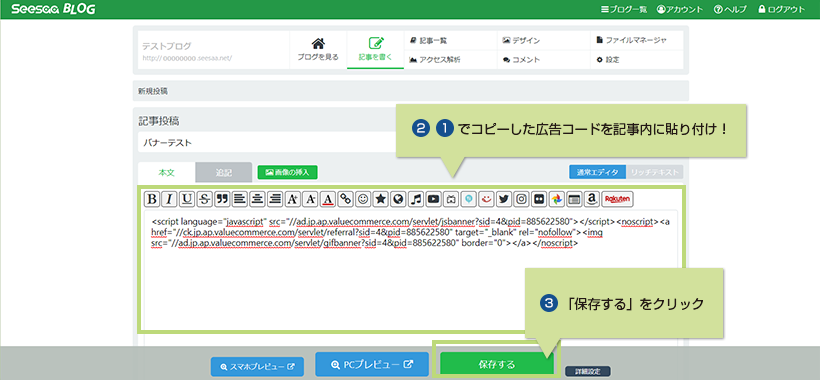Embed YouTube video icon
The height and width of the screenshot is (380, 820).
tap(434, 199)
